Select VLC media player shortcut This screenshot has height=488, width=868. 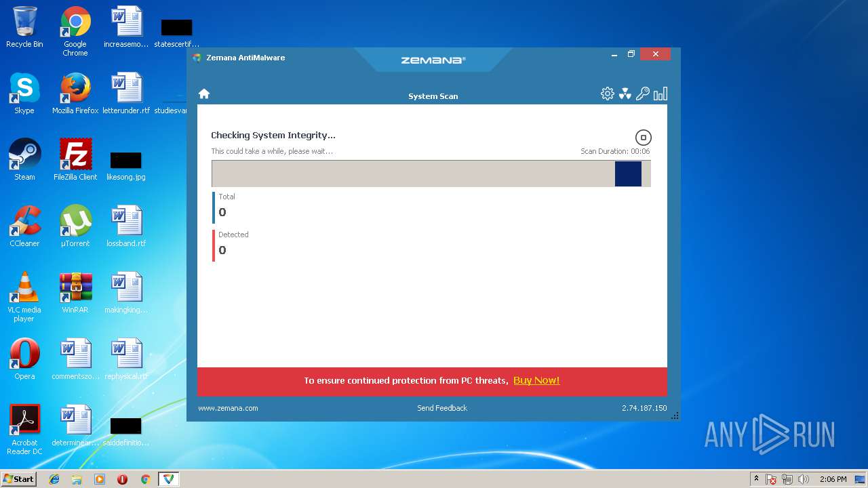pos(24,297)
